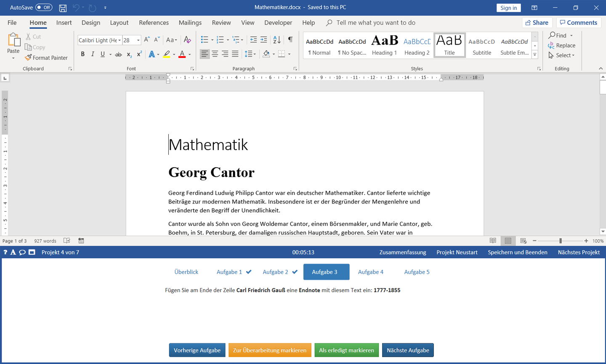Sort the selected text with A-Z icon
606x364 pixels.
(x=277, y=40)
